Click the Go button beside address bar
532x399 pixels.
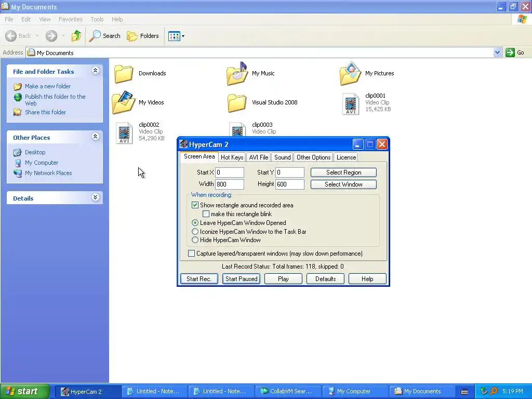coord(515,52)
